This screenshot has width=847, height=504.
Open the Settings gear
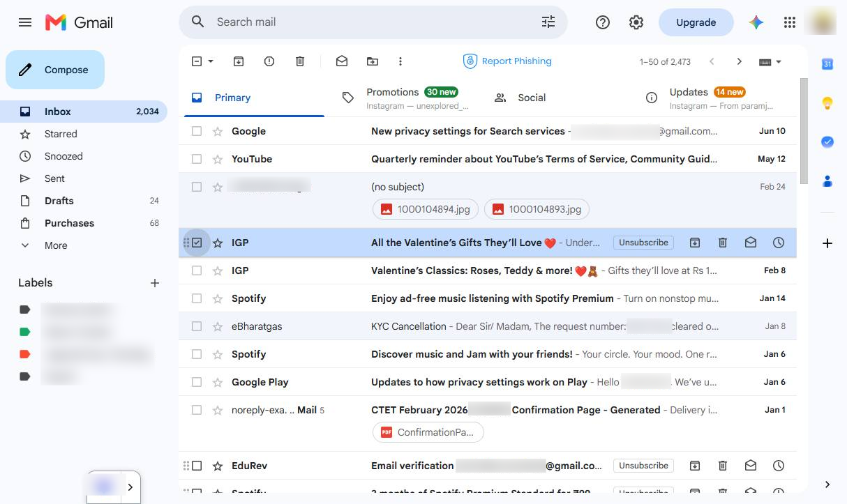(636, 22)
